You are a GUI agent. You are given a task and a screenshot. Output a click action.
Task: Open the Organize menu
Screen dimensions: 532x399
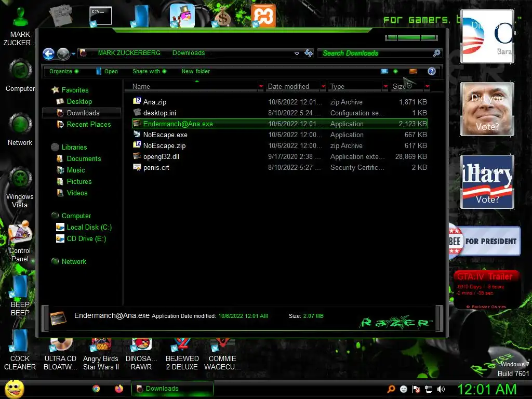[64, 71]
